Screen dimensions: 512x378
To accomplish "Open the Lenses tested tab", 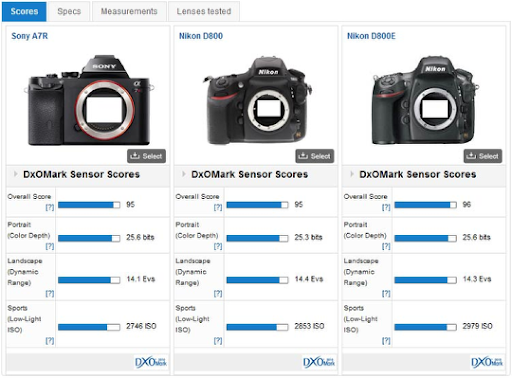I will [204, 11].
